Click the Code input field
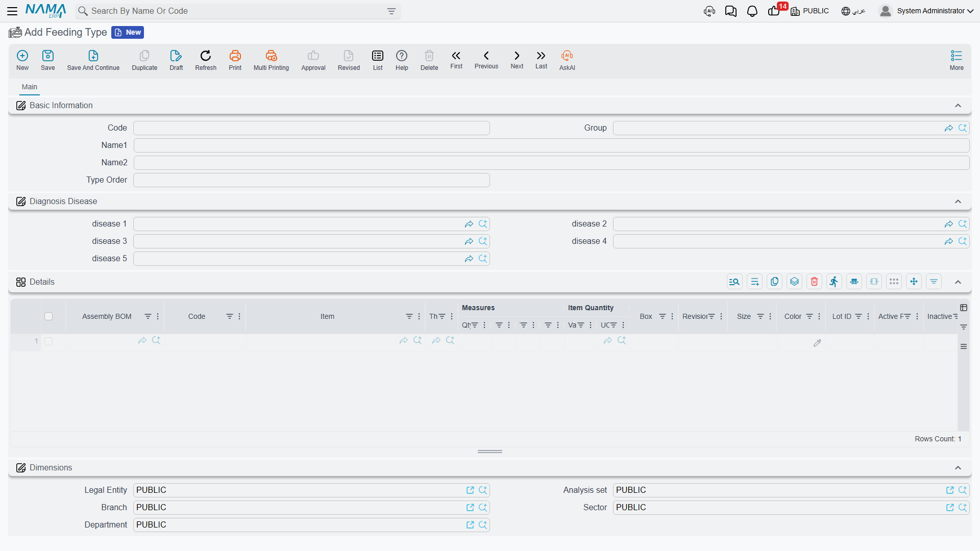 [x=311, y=128]
